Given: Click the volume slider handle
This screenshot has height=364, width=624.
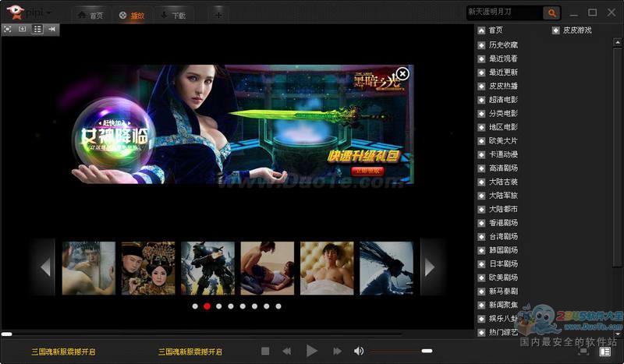Looking at the screenshot, I should [x=427, y=351].
